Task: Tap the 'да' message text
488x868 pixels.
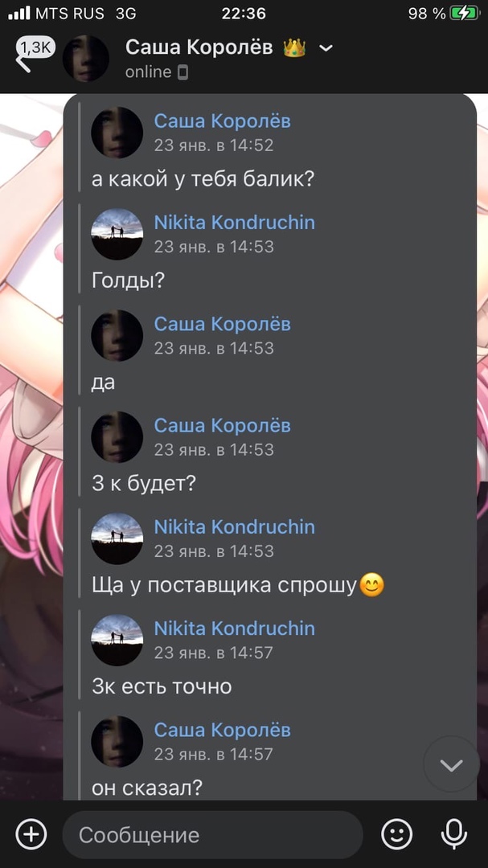Action: tap(104, 383)
